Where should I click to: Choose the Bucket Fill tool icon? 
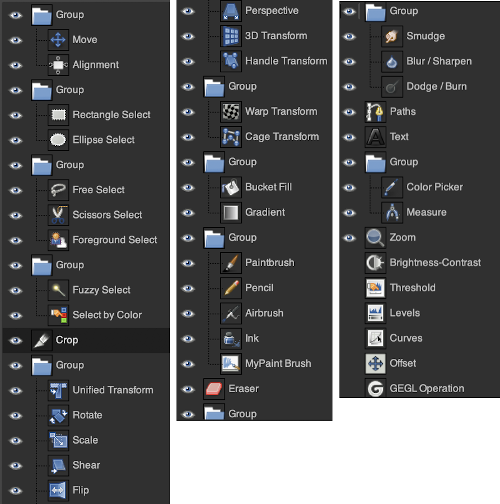click(x=231, y=187)
